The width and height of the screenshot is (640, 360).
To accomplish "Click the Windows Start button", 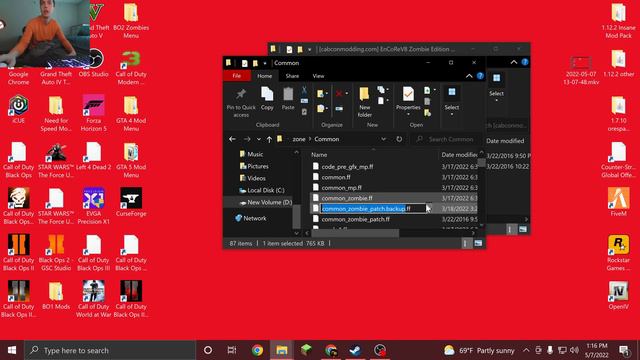I will click(x=12, y=350).
